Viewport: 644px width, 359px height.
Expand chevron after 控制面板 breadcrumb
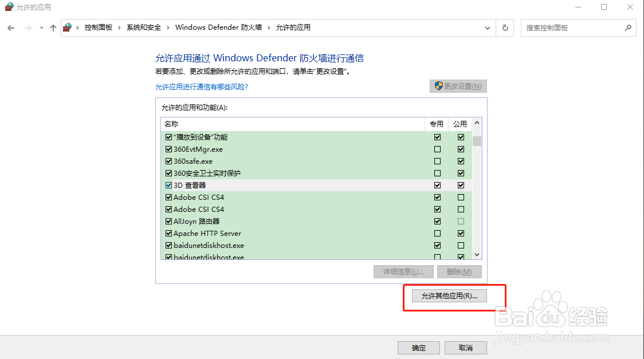[x=120, y=27]
